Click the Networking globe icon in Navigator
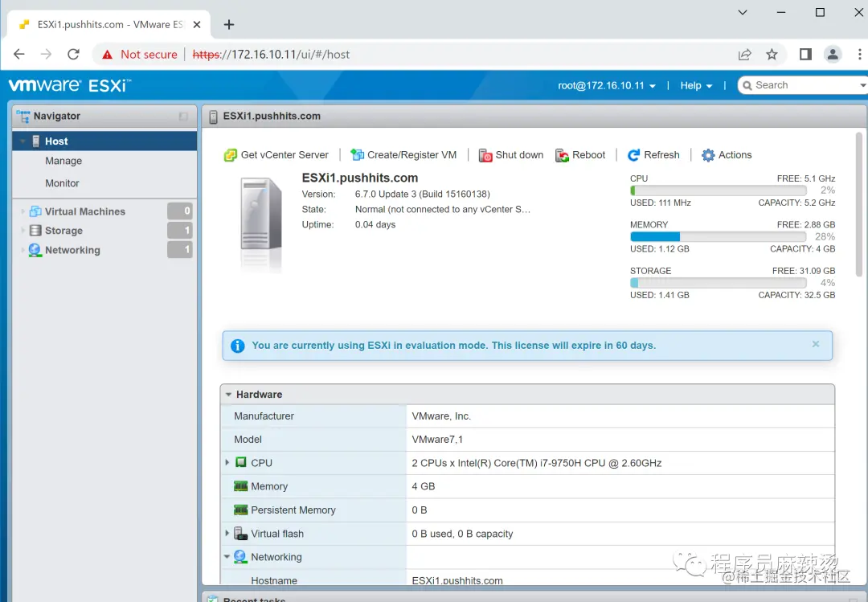 (35, 250)
